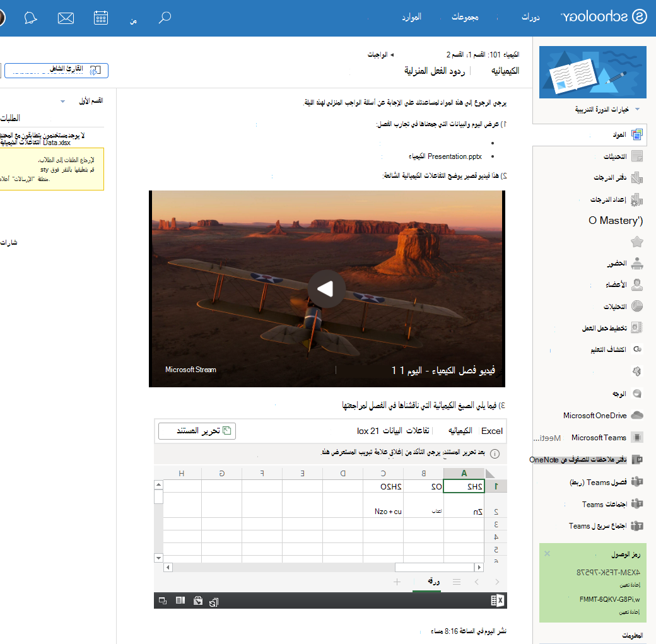
Task: Close the green access code box
Action: click(x=548, y=554)
